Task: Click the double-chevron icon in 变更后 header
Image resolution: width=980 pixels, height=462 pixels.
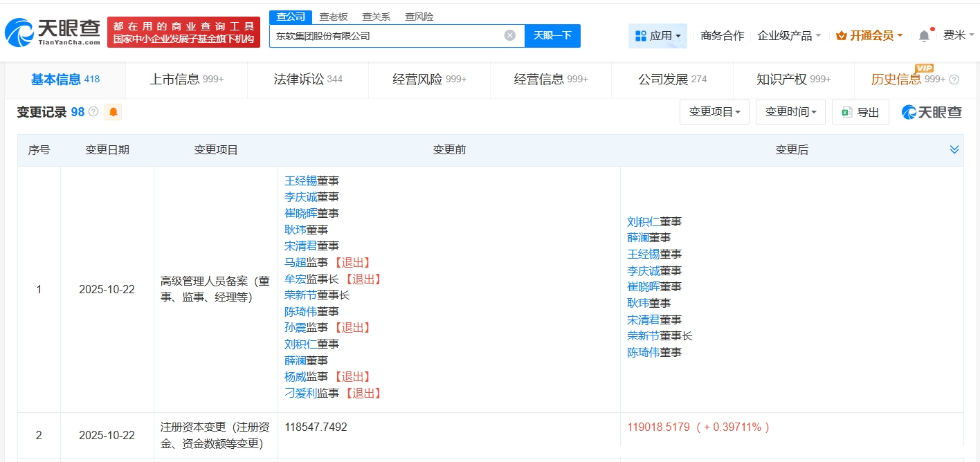Action: [954, 149]
